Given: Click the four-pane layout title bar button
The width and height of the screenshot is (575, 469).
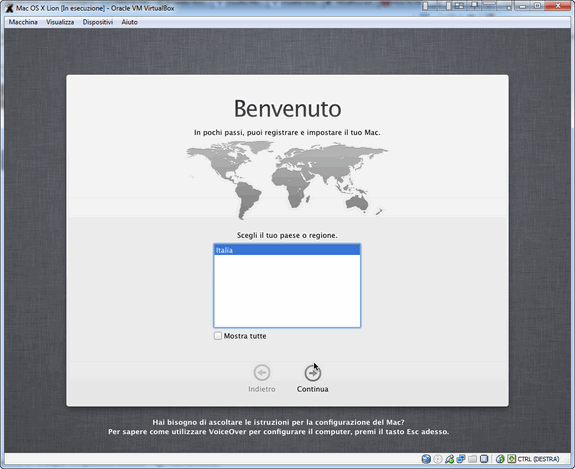Looking at the screenshot, I should pyautogui.click(x=459, y=6).
